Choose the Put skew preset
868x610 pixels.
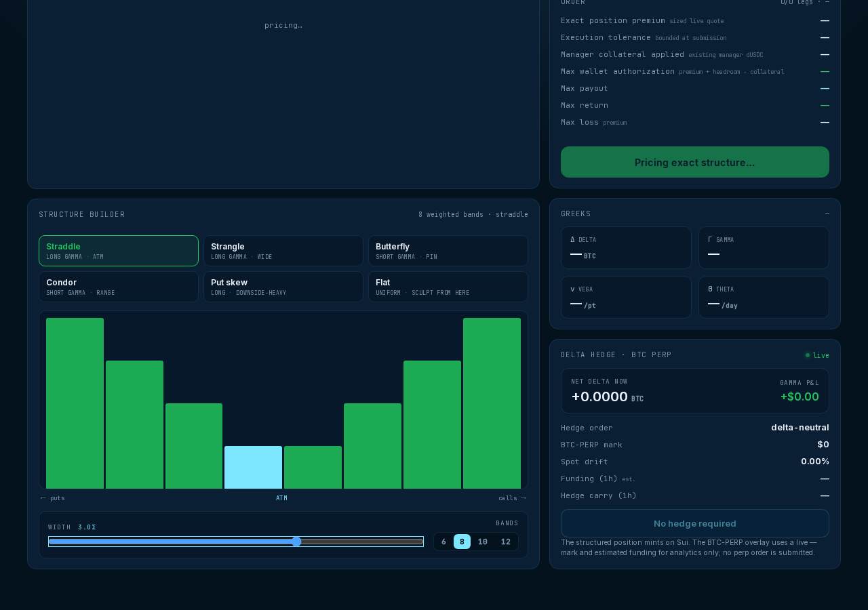[x=283, y=287]
